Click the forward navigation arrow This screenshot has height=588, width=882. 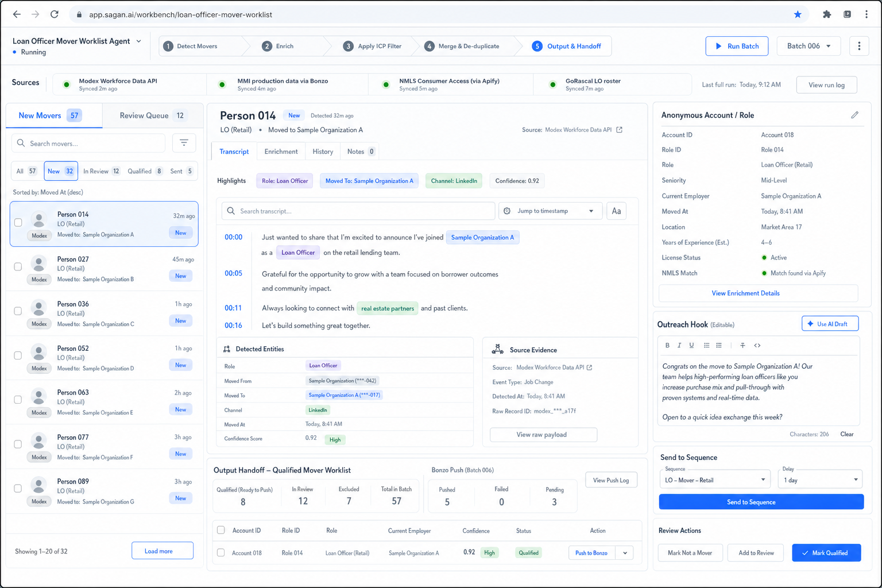point(36,14)
